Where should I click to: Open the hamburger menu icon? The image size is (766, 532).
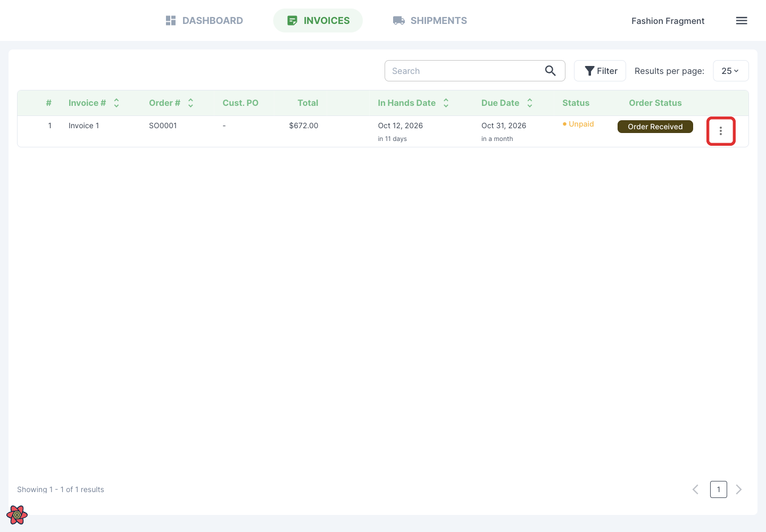742,21
